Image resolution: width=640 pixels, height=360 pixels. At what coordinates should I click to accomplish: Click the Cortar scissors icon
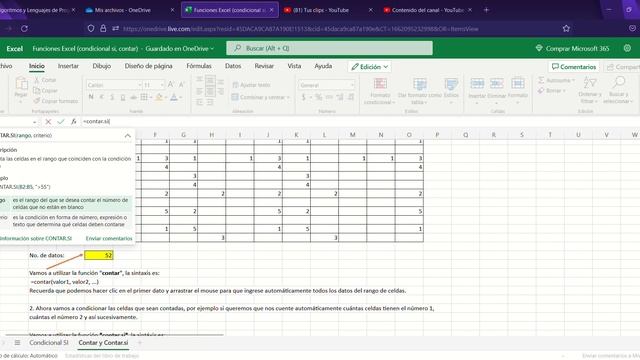[37, 80]
